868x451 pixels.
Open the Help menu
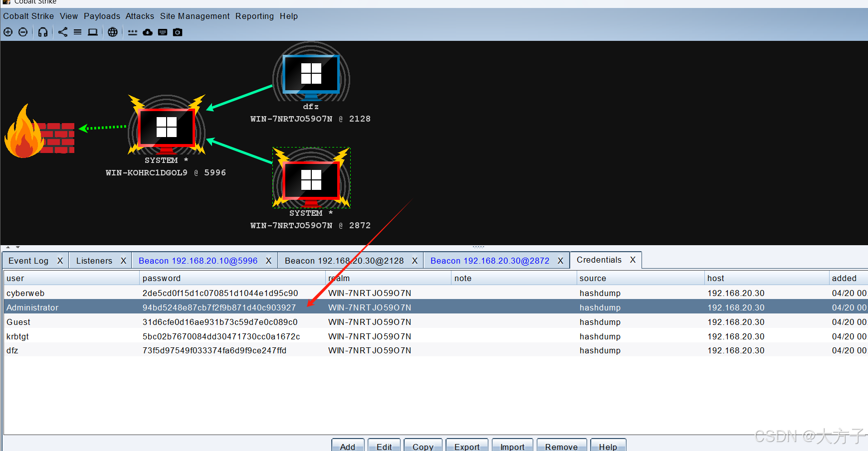(288, 16)
